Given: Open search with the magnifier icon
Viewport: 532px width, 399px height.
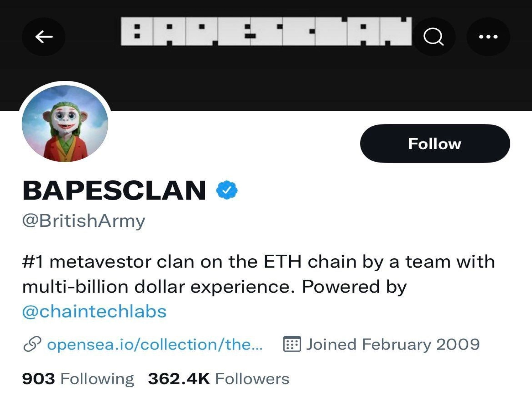Looking at the screenshot, I should (433, 37).
